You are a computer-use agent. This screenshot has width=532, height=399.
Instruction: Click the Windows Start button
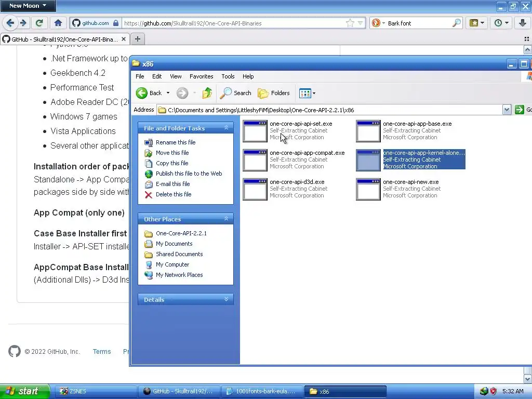tap(25, 391)
